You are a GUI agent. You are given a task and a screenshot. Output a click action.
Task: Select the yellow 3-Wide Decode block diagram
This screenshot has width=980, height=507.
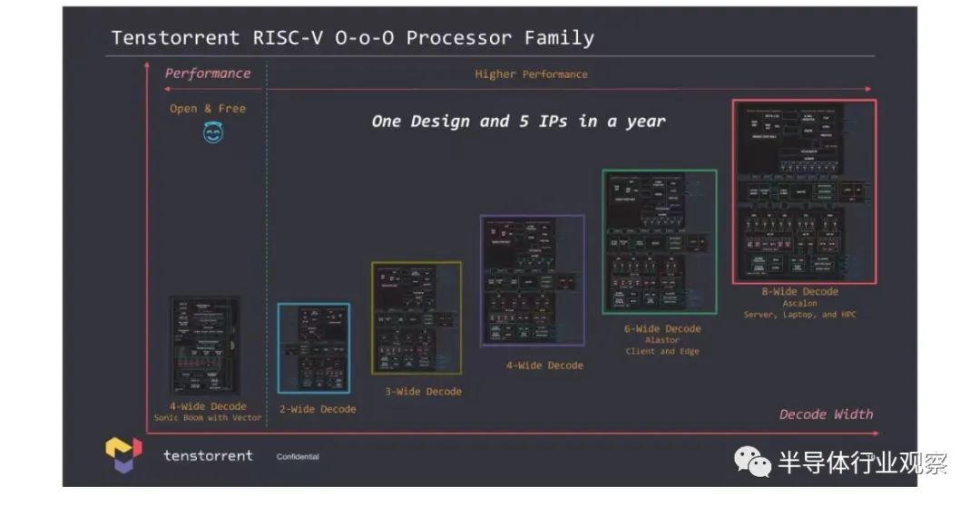point(416,318)
